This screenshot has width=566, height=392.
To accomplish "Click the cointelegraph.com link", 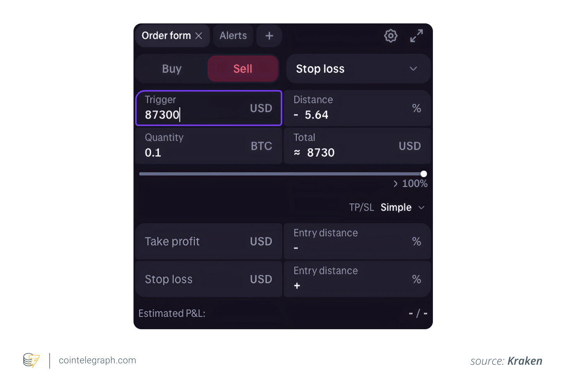I will (x=97, y=360).
